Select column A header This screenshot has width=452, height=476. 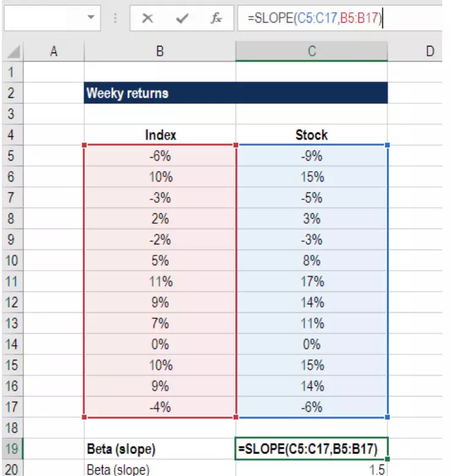tap(53, 51)
